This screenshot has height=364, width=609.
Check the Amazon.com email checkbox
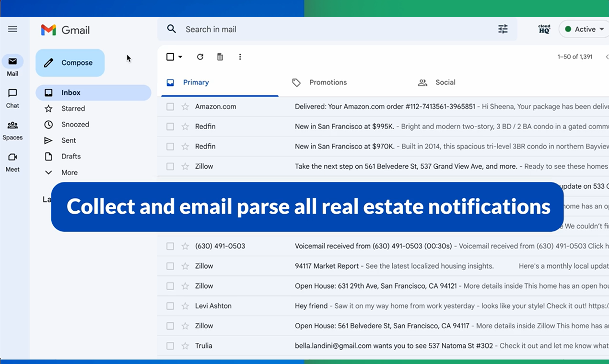point(170,106)
